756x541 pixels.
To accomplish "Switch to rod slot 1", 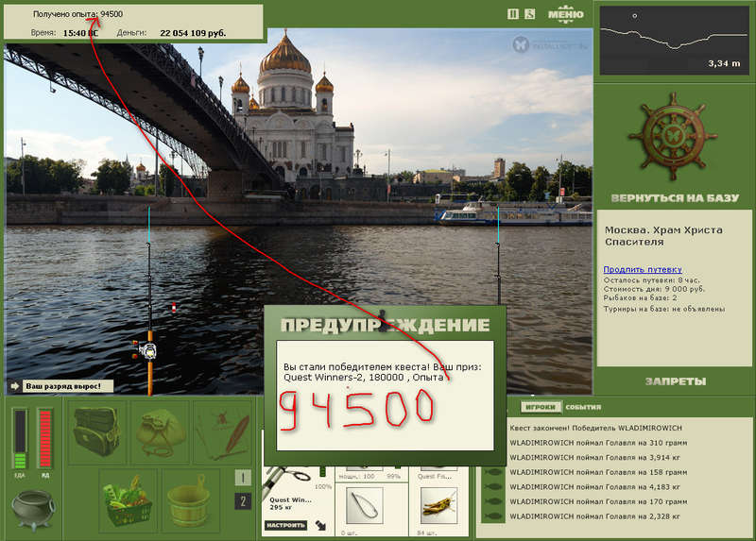I will [243, 478].
